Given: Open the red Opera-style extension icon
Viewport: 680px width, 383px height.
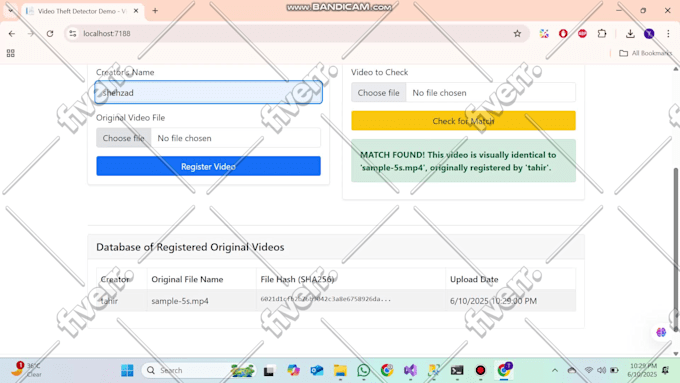Looking at the screenshot, I should (x=563, y=33).
